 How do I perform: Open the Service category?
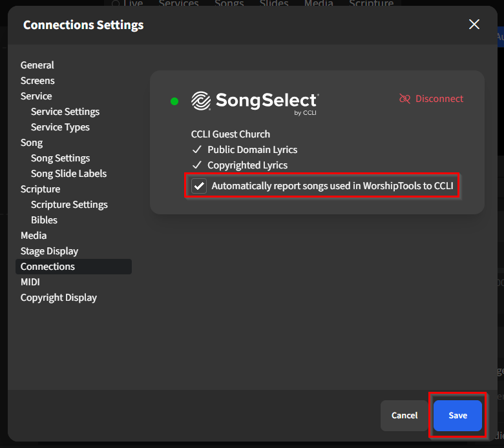[36, 96]
